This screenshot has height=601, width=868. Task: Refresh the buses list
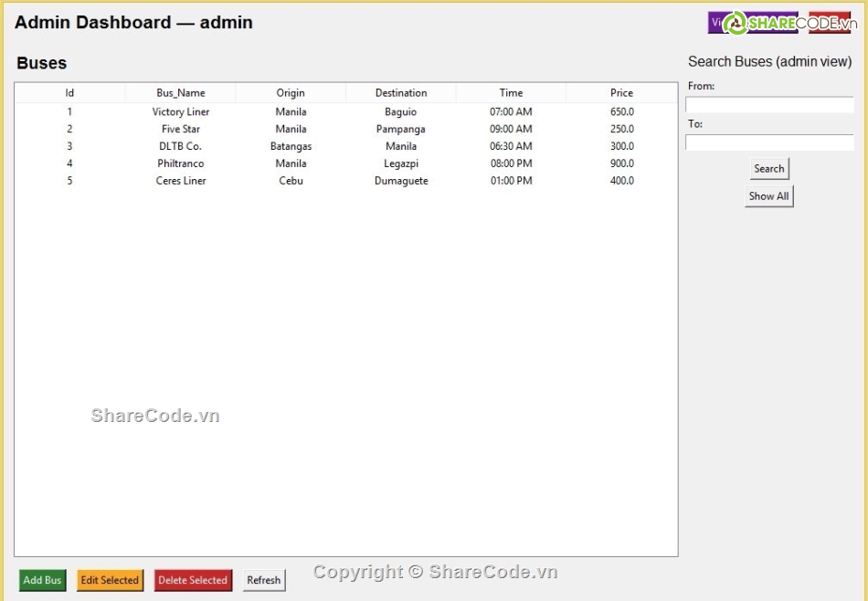(x=264, y=580)
